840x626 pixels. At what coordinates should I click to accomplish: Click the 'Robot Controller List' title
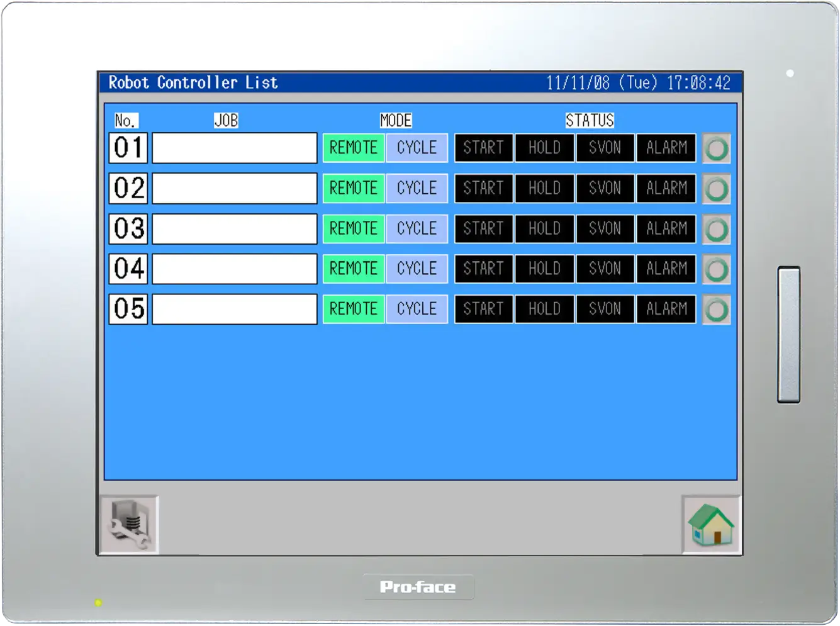pyautogui.click(x=193, y=82)
